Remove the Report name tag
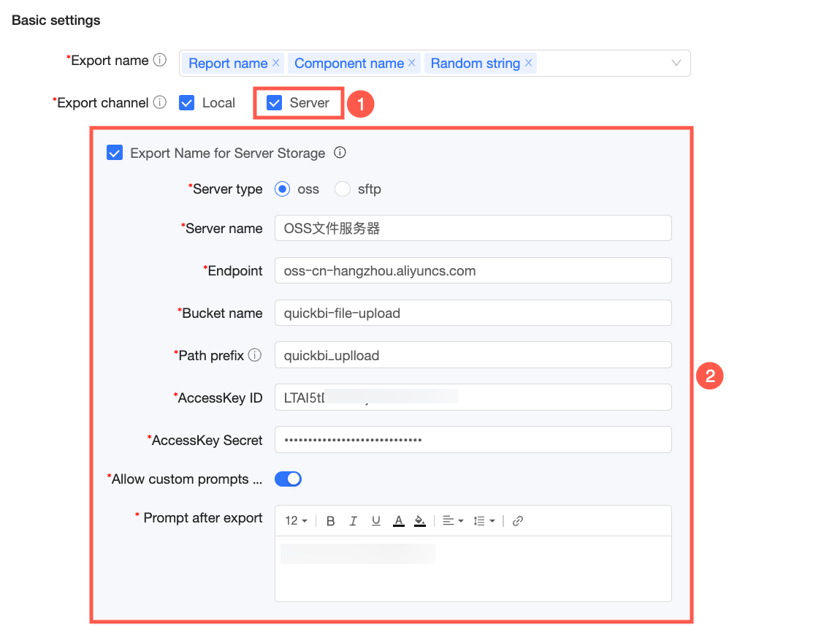Screen dimensions: 840x643 (x=275, y=63)
